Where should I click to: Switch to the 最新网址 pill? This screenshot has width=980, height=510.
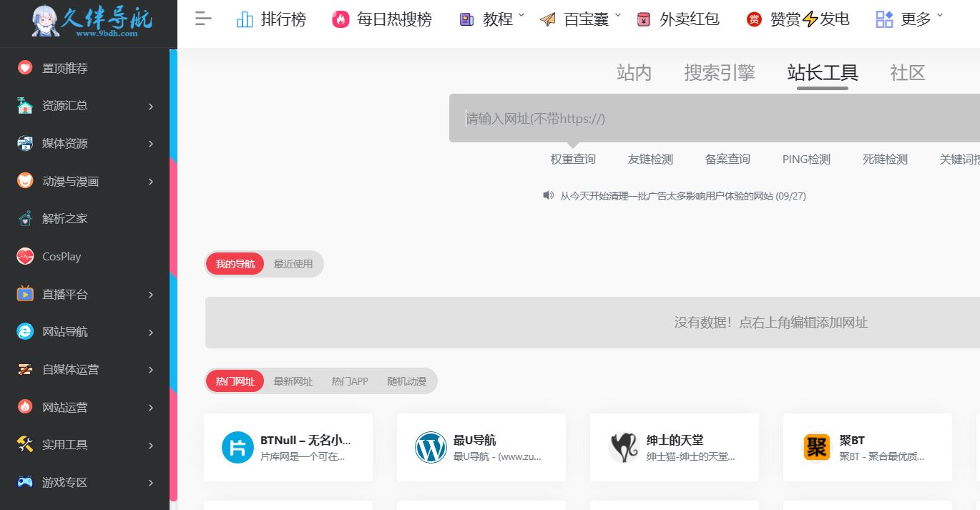point(293,381)
